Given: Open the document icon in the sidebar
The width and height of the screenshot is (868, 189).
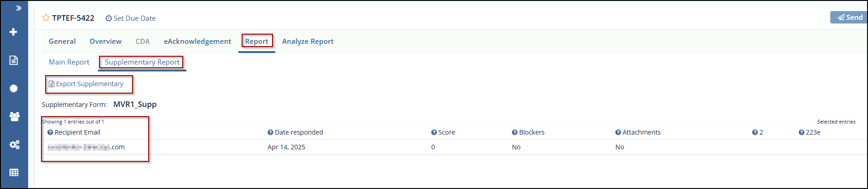Looking at the screenshot, I should [x=14, y=60].
